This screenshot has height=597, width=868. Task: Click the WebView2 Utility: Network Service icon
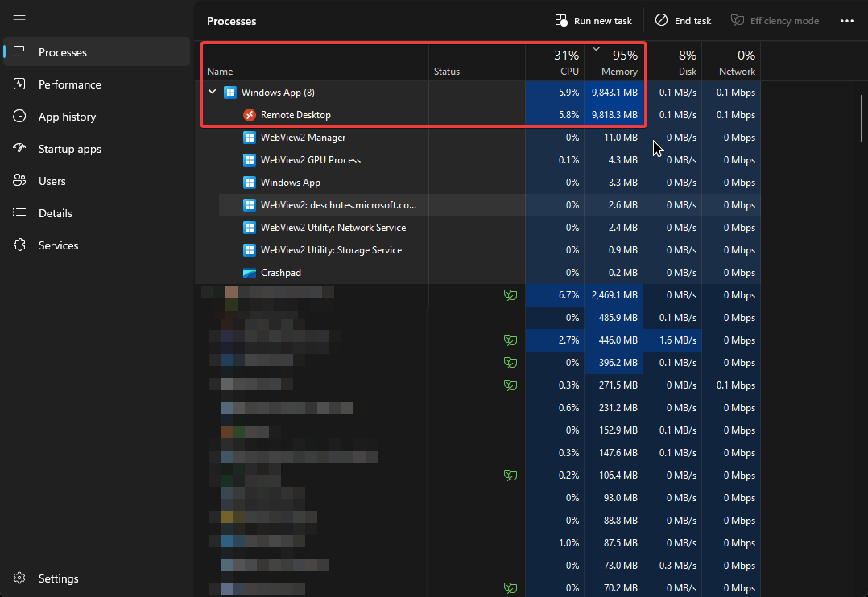[x=249, y=228]
